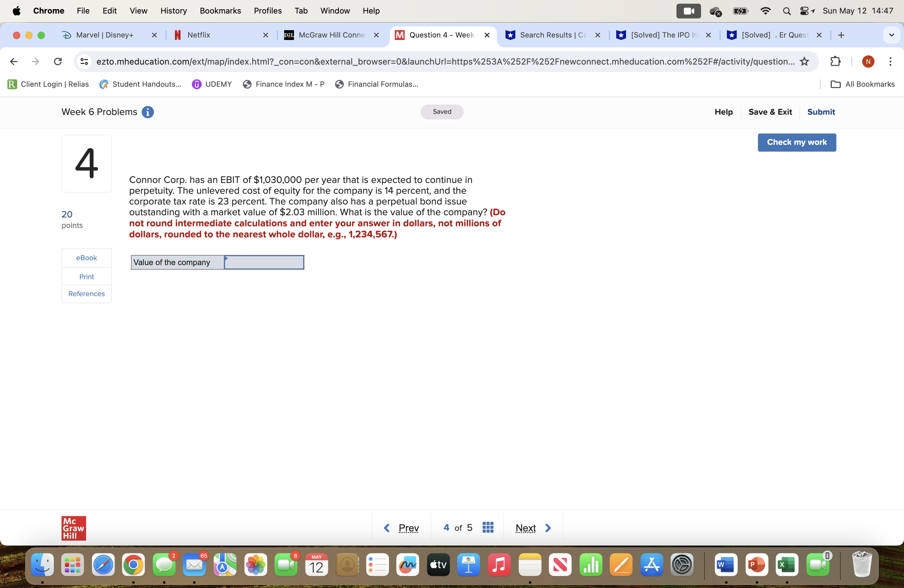904x588 pixels.
Task: Go to the Next question
Action: (x=526, y=528)
